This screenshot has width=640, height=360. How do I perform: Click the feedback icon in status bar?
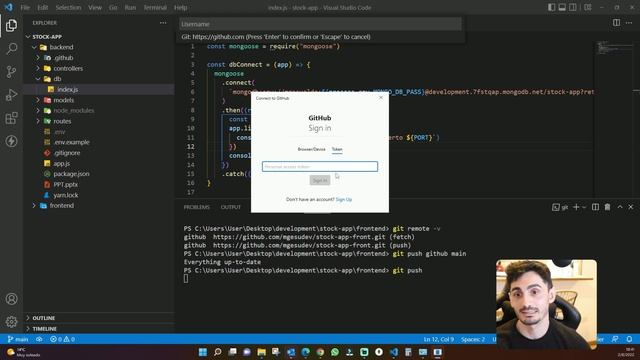click(x=615, y=339)
